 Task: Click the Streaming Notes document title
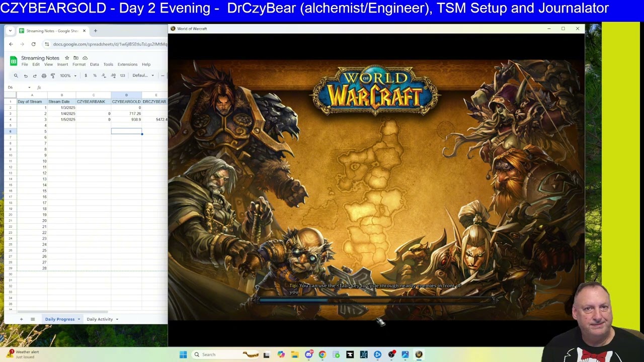40,58
